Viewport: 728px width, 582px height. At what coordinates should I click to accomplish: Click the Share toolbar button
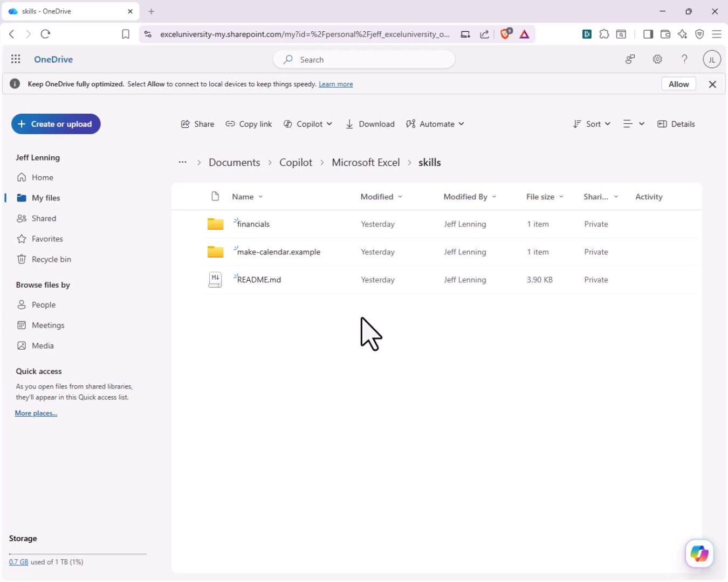pos(197,124)
